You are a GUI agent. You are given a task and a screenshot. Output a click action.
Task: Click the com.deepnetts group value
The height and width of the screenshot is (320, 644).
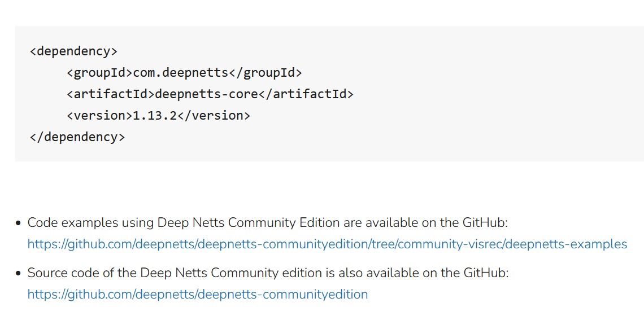181,73
